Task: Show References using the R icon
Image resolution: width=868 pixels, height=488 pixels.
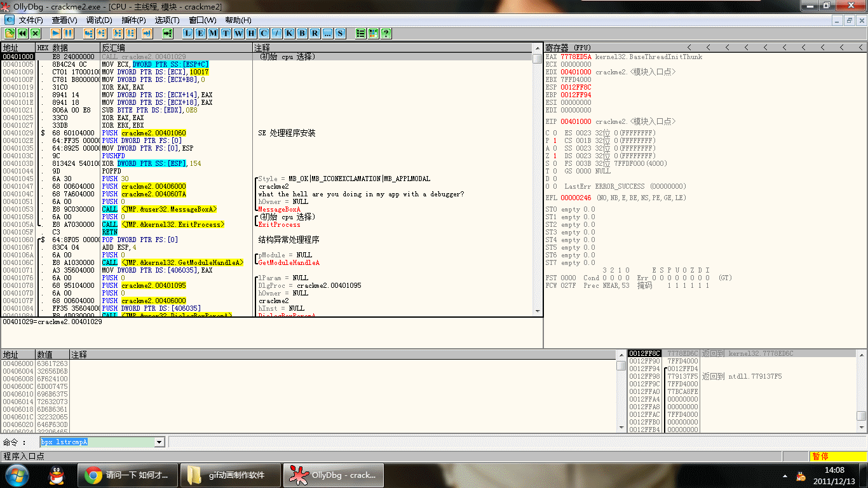Action: pos(315,33)
